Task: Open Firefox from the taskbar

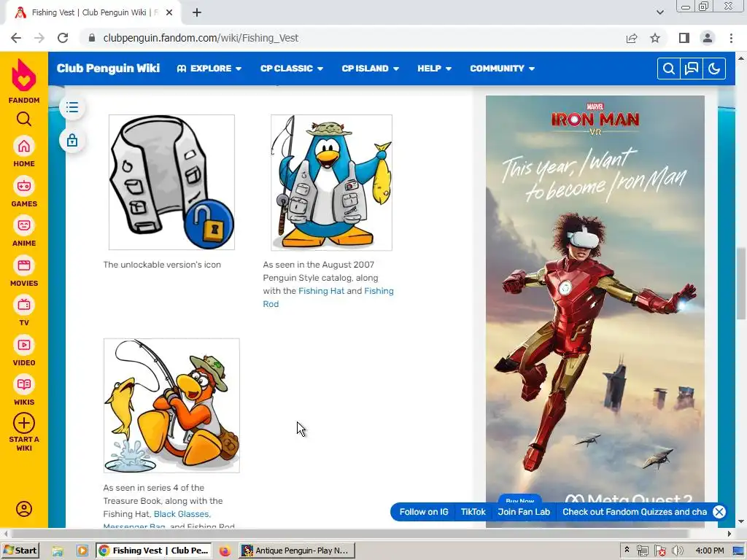Action: [x=225, y=551]
